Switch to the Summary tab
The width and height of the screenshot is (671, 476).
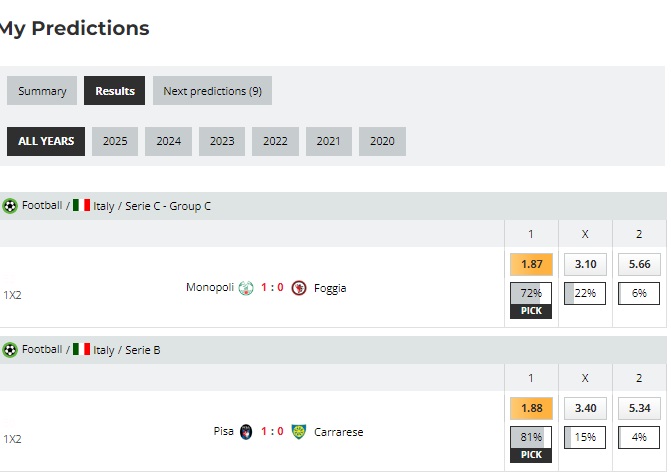click(42, 91)
